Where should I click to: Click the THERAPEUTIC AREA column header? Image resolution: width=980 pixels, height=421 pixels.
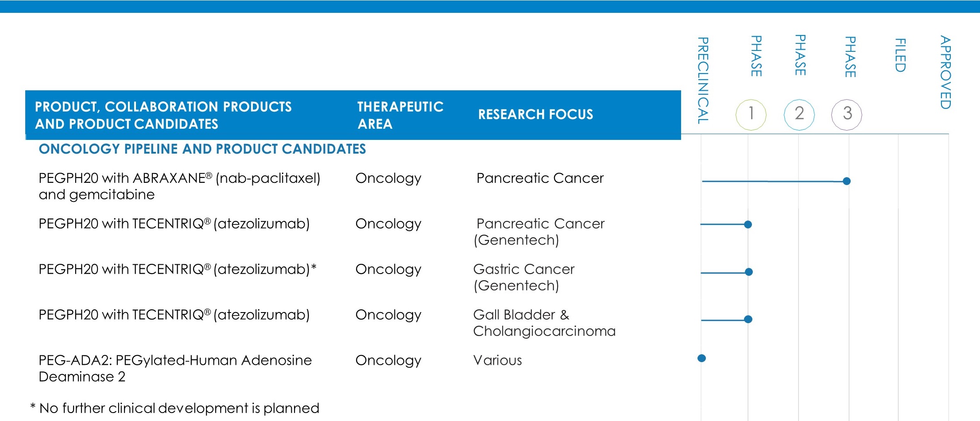tap(400, 115)
